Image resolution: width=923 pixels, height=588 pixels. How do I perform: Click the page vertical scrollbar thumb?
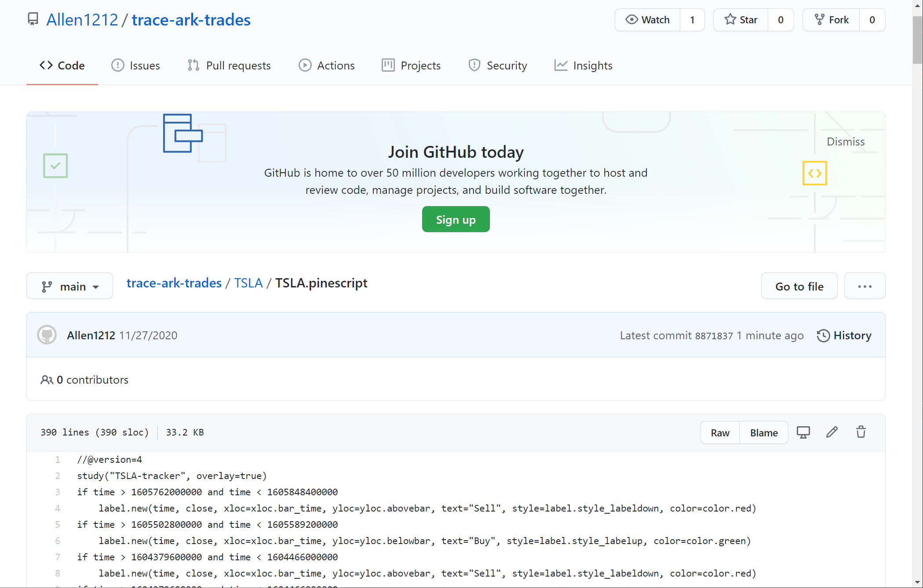click(x=917, y=40)
